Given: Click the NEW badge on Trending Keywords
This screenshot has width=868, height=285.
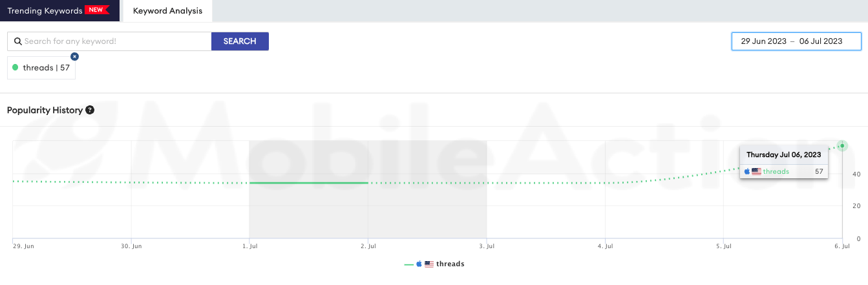Looking at the screenshot, I should tap(97, 10).
